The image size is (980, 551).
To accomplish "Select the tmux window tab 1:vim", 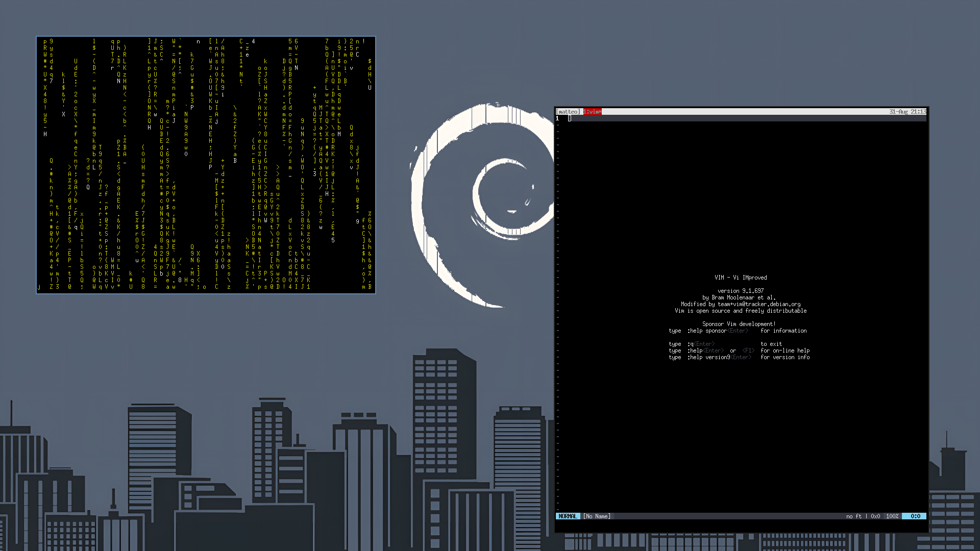I will [x=593, y=111].
